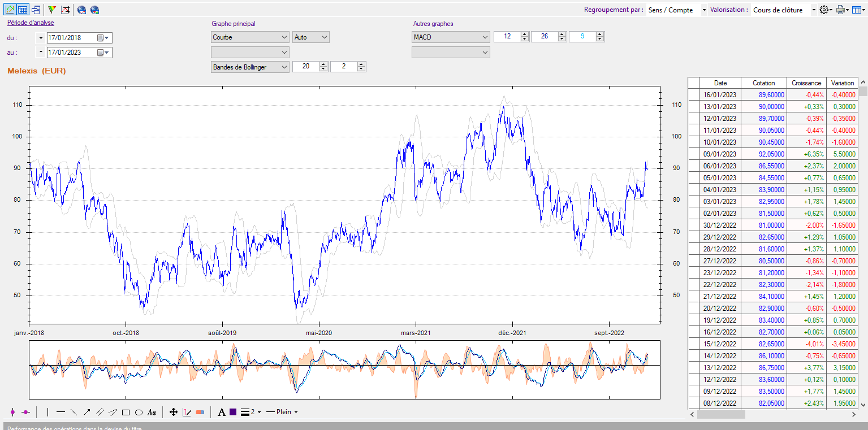The image size is (868, 430).
Task: Open the settings gear menu
Action: pyautogui.click(x=824, y=10)
